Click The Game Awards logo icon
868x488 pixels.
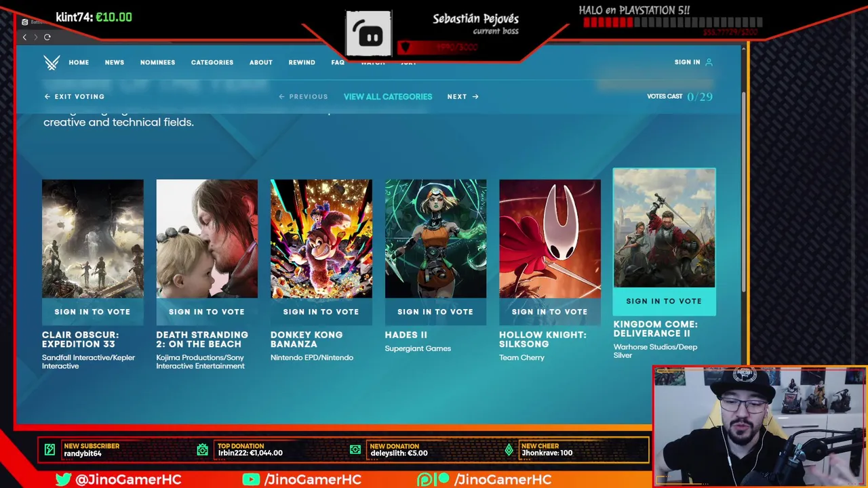click(x=52, y=62)
